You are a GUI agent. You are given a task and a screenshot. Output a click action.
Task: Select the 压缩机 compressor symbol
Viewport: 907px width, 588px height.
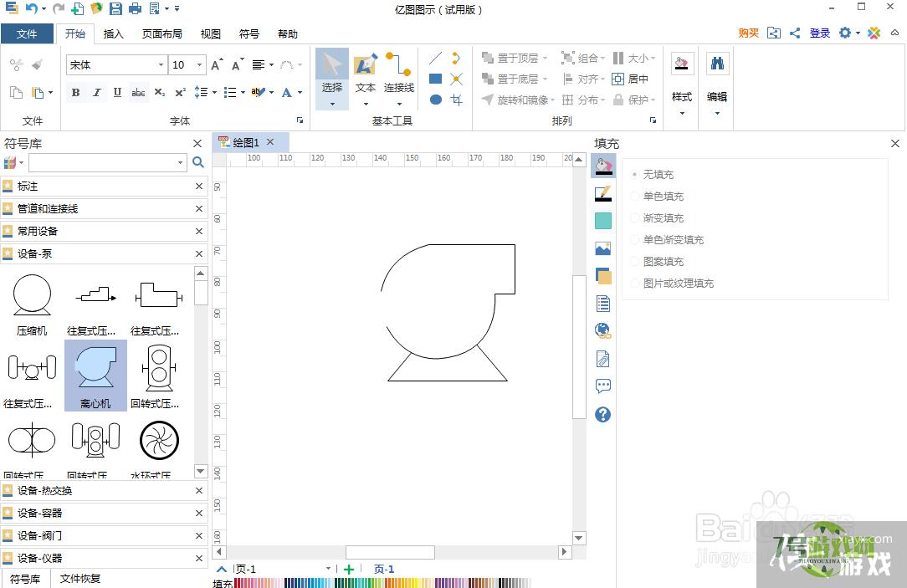(32, 304)
